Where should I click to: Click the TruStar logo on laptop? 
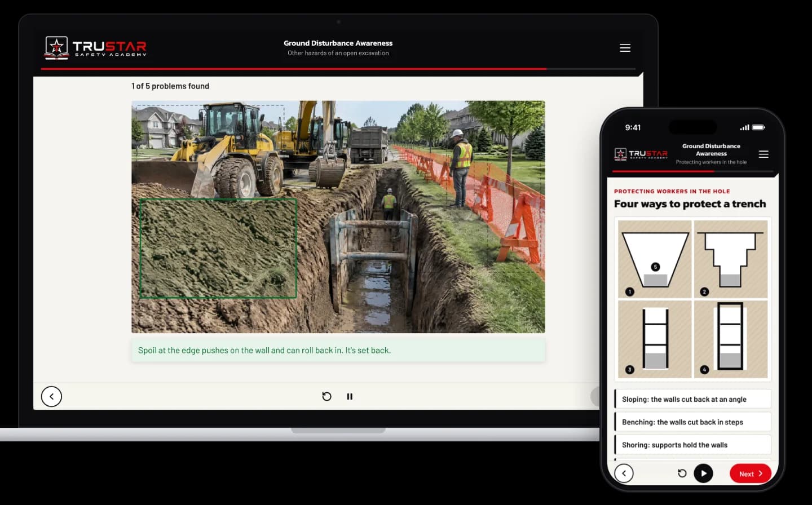pos(96,47)
